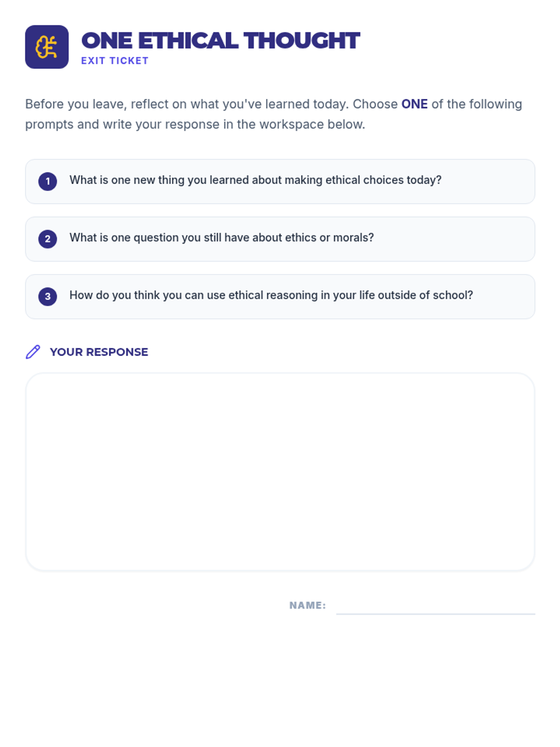Click the bold ONE word in instructions
560x747 pixels.
414,104
